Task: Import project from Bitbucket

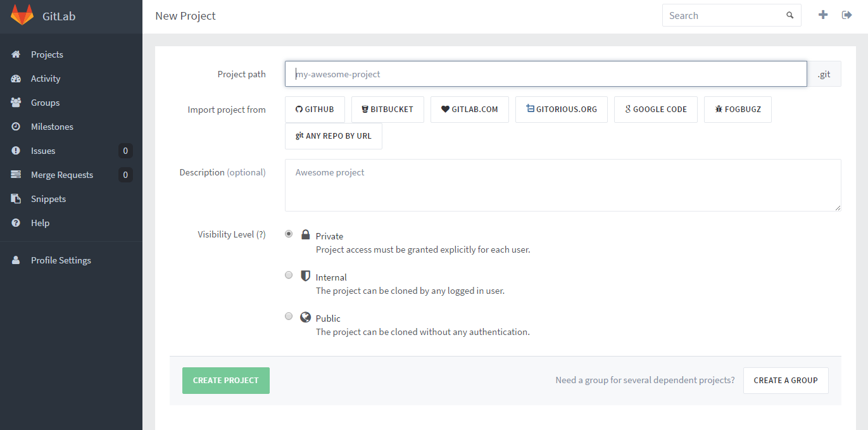Action: (387, 110)
